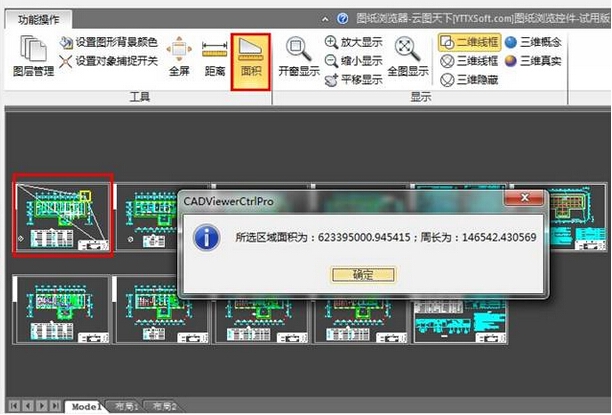Open 图层管理 layer manager
Image resolution: width=612 pixels, height=415 pixels.
(33, 58)
